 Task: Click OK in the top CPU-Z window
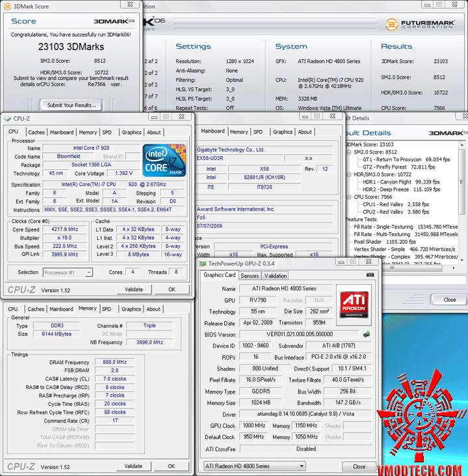[172, 289]
